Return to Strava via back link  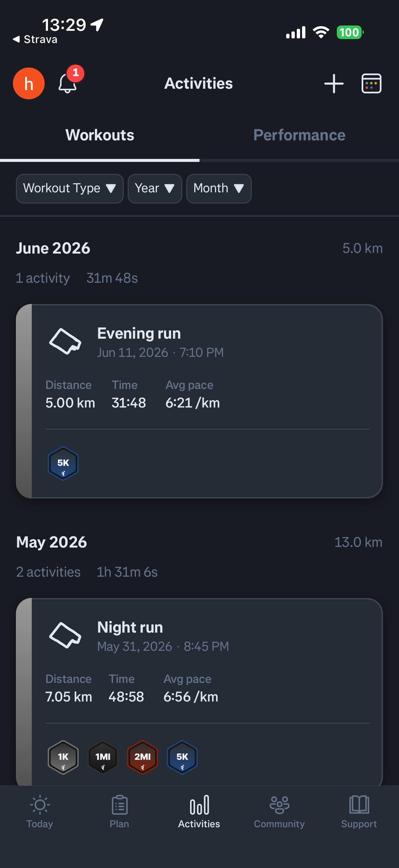coord(35,39)
